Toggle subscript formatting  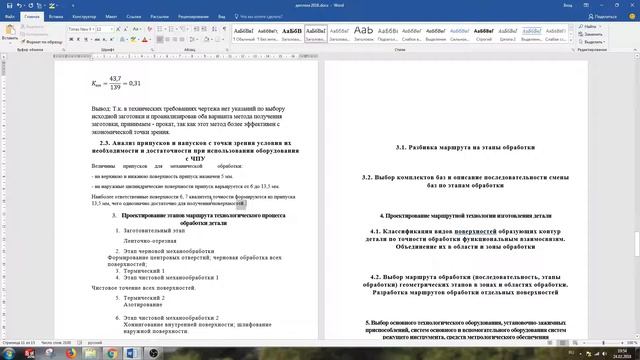coord(104,40)
